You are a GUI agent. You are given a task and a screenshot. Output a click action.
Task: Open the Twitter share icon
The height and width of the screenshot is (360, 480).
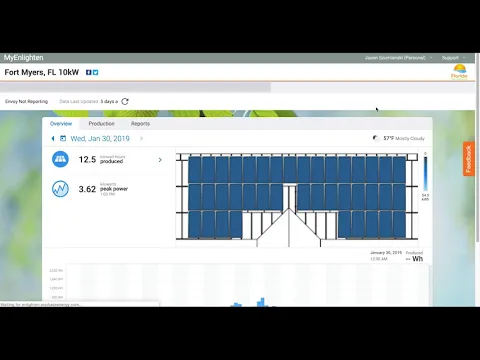96,72
